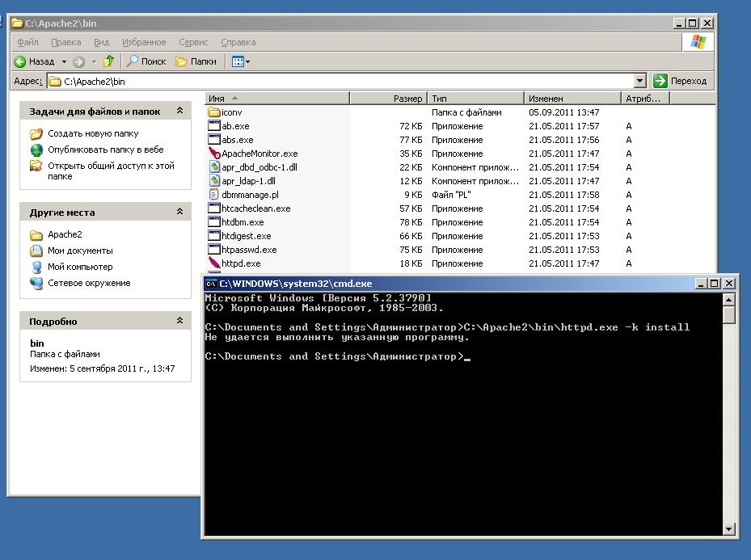Click cmd.exe title bar system icon
Image resolution: width=751 pixels, height=560 pixels.
point(211,284)
